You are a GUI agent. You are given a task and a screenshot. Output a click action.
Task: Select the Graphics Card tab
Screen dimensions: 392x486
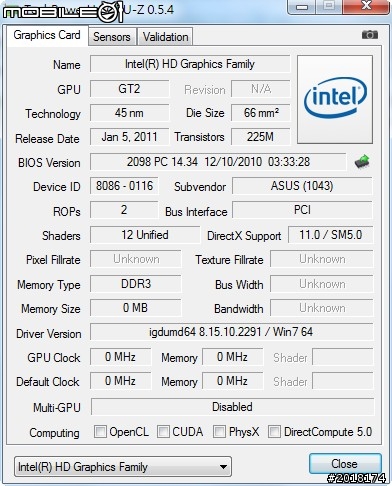[47, 35]
